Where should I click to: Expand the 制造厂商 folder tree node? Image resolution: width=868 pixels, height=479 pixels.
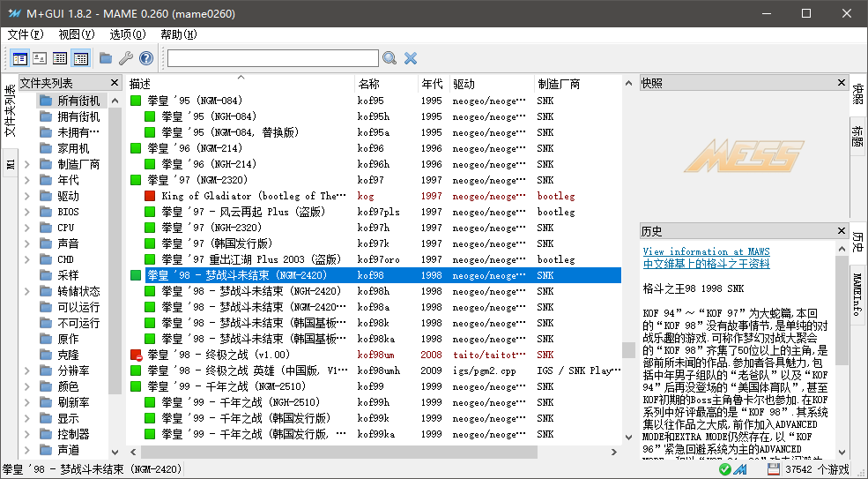tap(26, 164)
